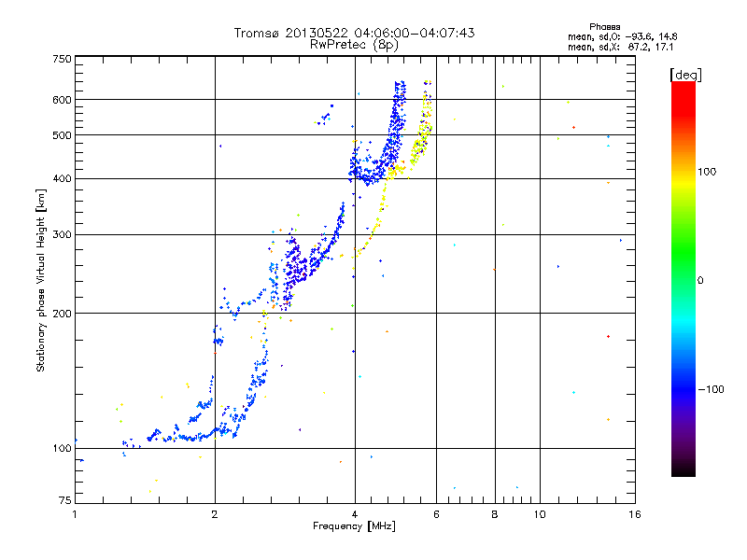Click the y-axis tick label '400'

(x=62, y=178)
